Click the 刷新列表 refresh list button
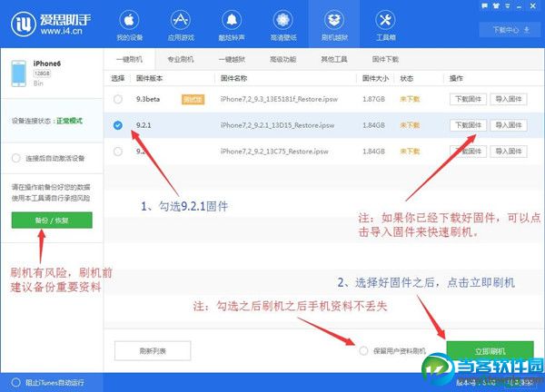This screenshot has height=392, width=545. (x=153, y=350)
